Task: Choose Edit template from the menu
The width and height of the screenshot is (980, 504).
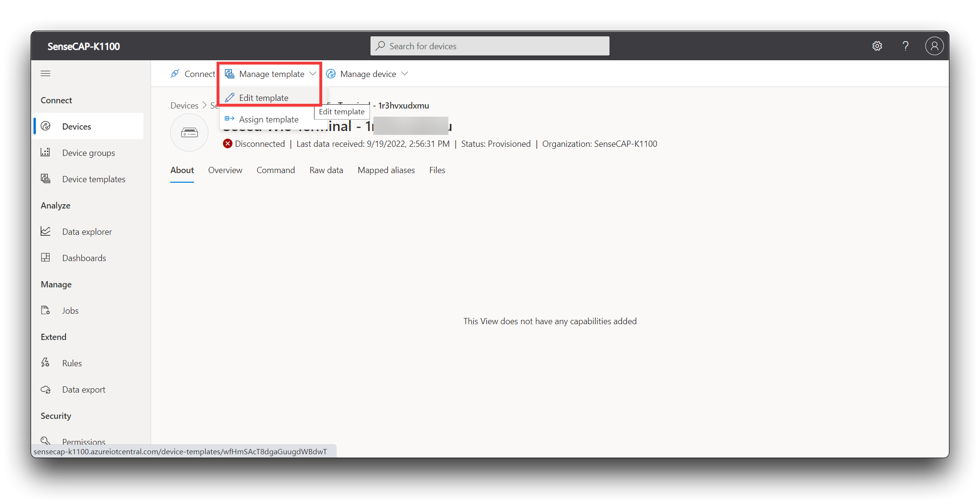Action: coord(271,98)
